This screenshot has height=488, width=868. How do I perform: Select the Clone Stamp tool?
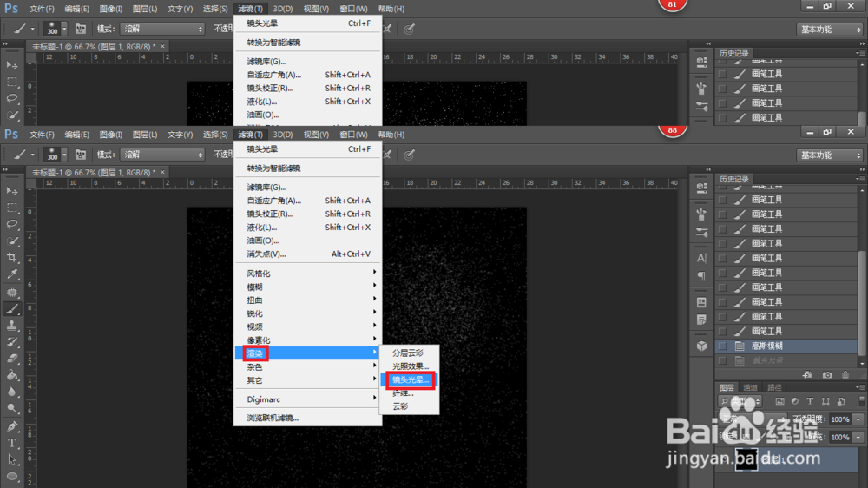coord(12,326)
